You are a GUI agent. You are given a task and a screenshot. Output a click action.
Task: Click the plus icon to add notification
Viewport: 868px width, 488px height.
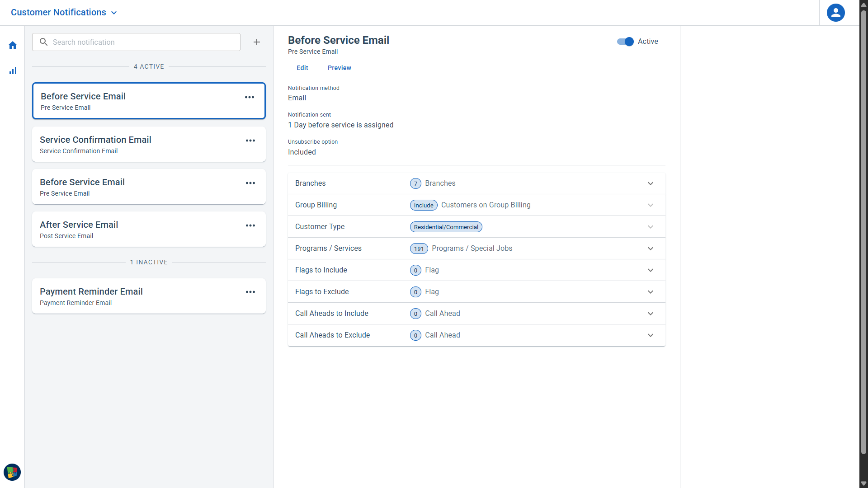257,42
